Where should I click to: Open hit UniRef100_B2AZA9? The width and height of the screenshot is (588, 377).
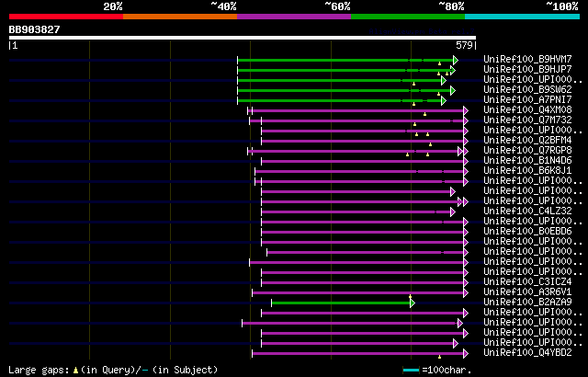527,302
